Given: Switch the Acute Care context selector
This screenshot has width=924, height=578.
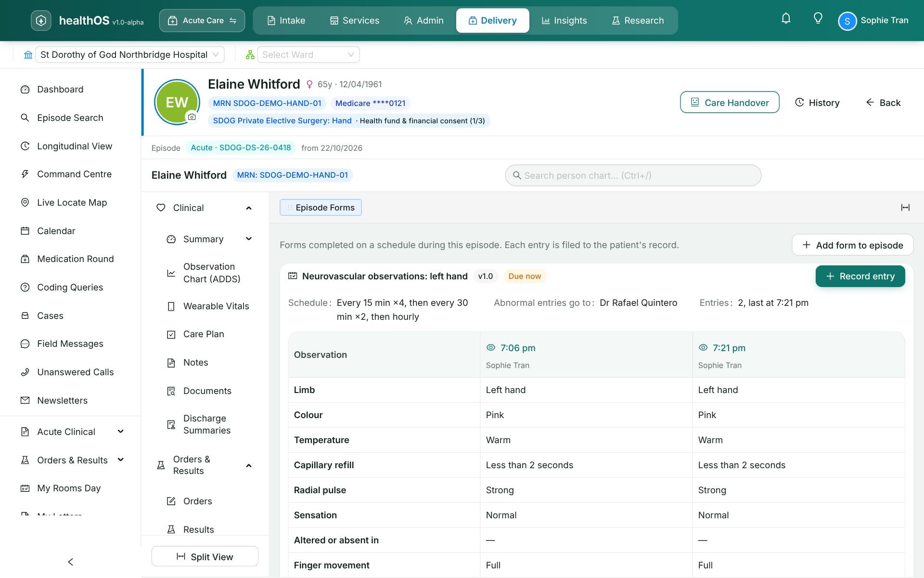Looking at the screenshot, I should 202,20.
